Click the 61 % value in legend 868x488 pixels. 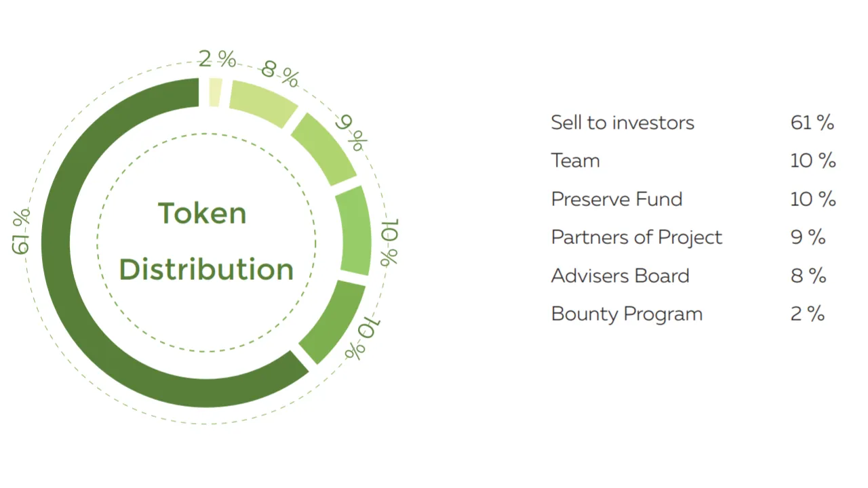pos(812,123)
